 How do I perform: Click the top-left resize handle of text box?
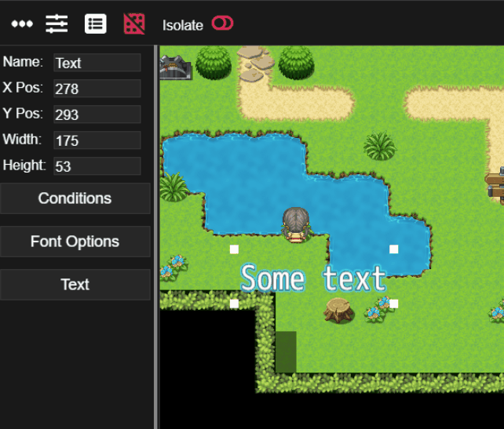click(x=234, y=249)
